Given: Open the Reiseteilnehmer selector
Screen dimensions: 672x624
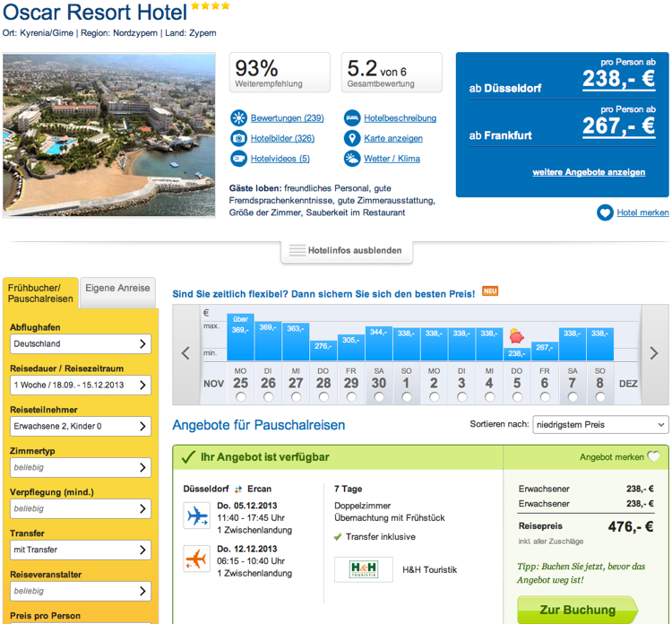Looking at the screenshot, I should tap(81, 426).
